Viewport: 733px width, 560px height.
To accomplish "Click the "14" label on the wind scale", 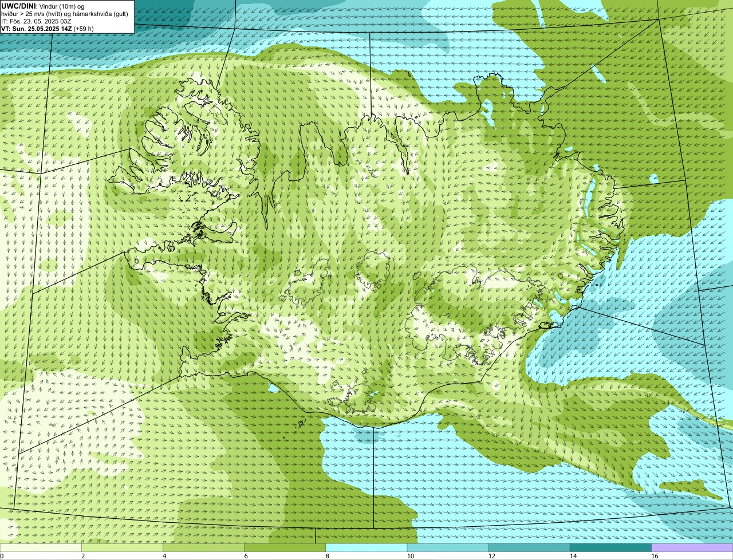I will (x=573, y=556).
